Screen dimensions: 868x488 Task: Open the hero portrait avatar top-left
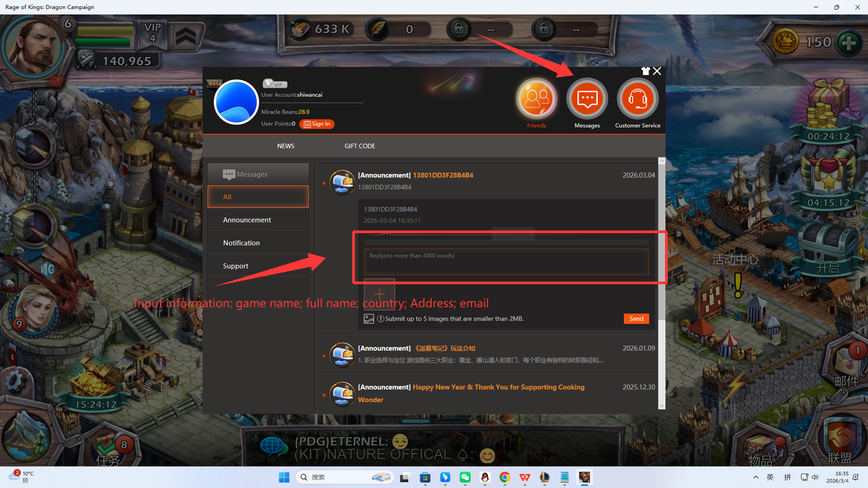[34, 45]
